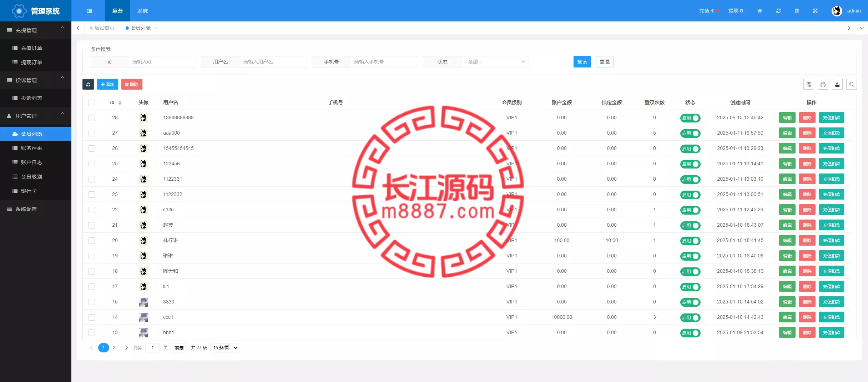Screen dimensions: 868x382
Task: Select all rows with header checkbox
Action: coord(92,103)
